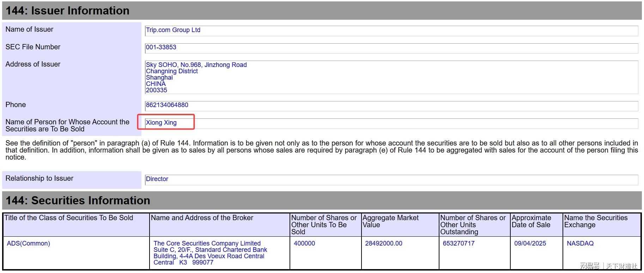Select the Approximate Date of Sale column header
644x273 pixels.
tap(531, 221)
